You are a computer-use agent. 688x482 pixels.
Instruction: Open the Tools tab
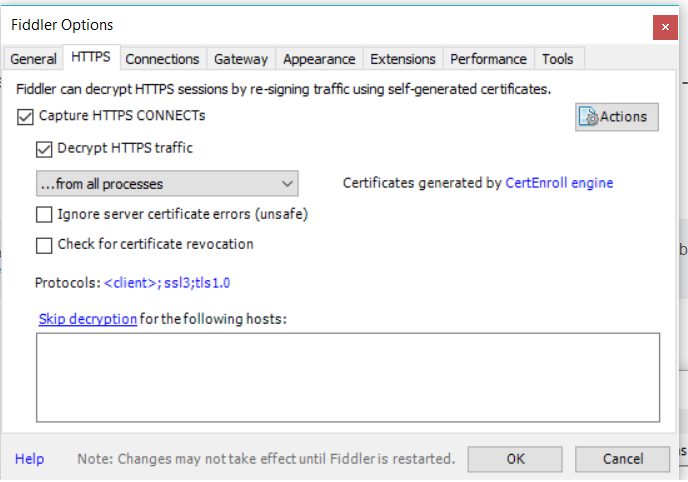[558, 59]
